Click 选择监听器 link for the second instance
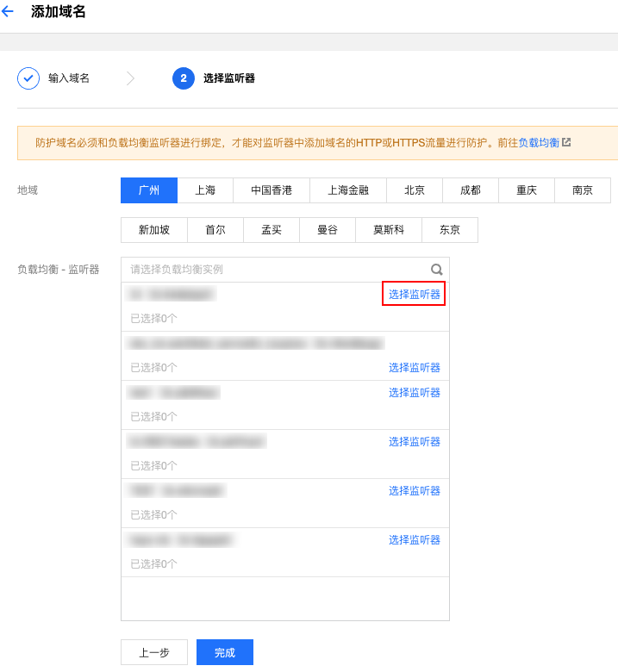 coord(415,367)
